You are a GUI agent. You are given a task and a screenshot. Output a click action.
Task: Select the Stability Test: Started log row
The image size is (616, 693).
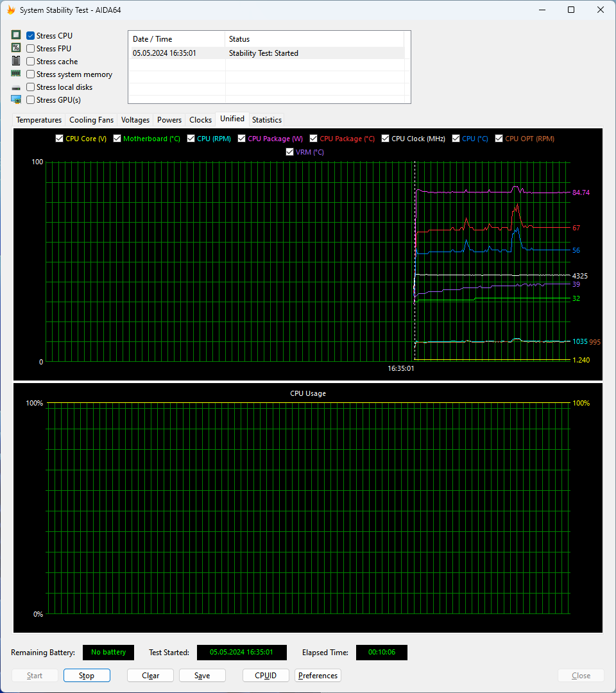[266, 53]
